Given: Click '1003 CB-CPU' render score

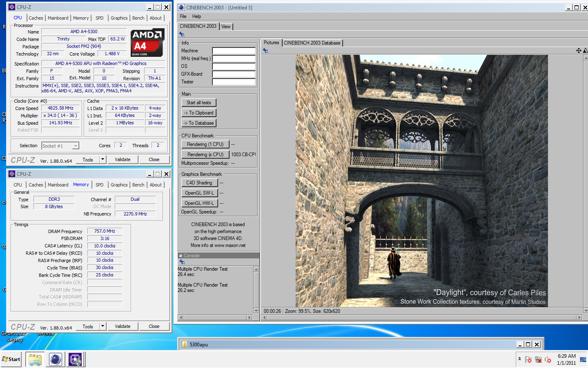Looking at the screenshot, I should pos(244,155).
